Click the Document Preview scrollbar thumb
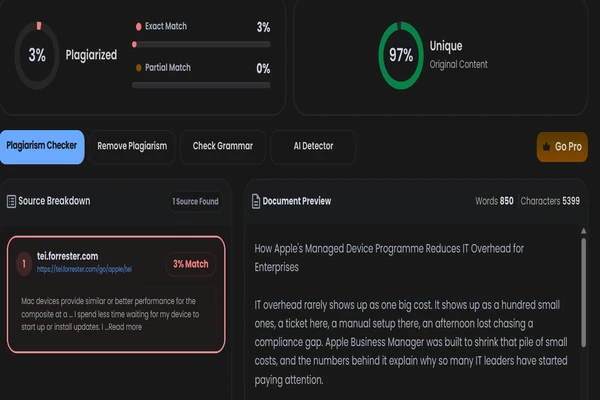The height and width of the screenshot is (400, 600). [x=584, y=292]
